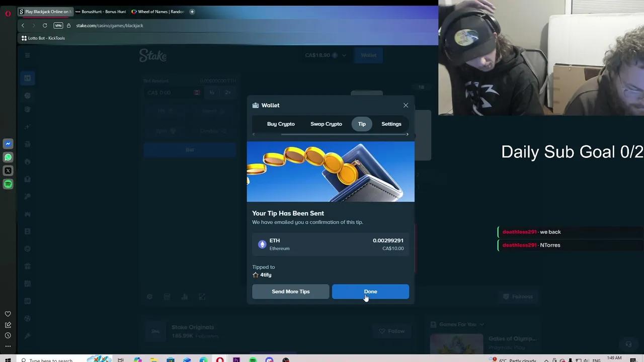Click the wallet icon in Wallet header

click(256, 105)
